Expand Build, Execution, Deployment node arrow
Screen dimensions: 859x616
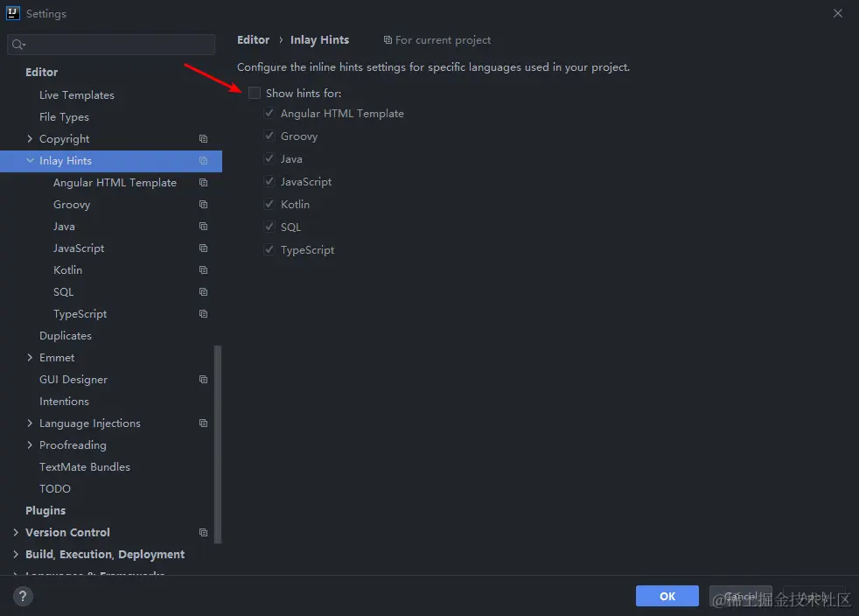coord(16,555)
